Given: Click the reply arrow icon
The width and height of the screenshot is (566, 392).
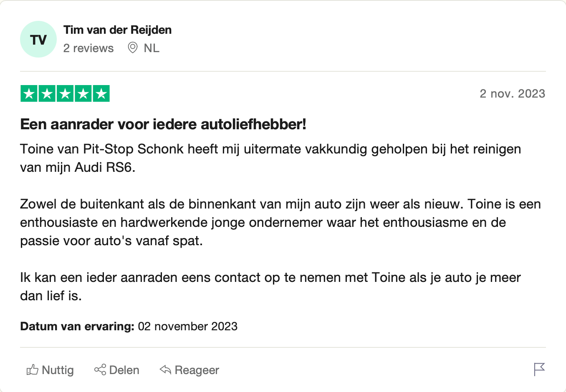Looking at the screenshot, I should (x=165, y=369).
